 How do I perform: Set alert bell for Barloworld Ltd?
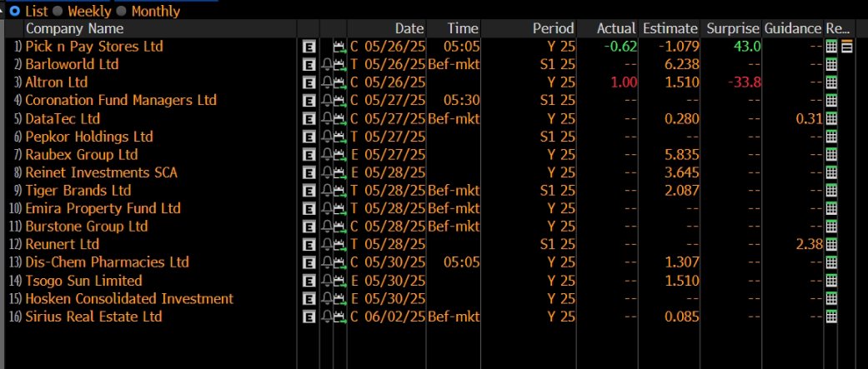[327, 65]
